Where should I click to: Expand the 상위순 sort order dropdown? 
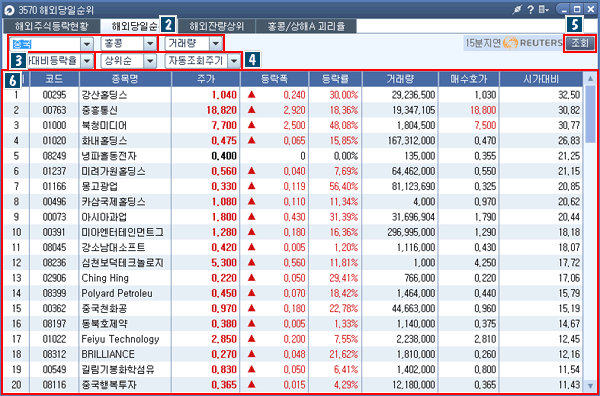pos(150,60)
